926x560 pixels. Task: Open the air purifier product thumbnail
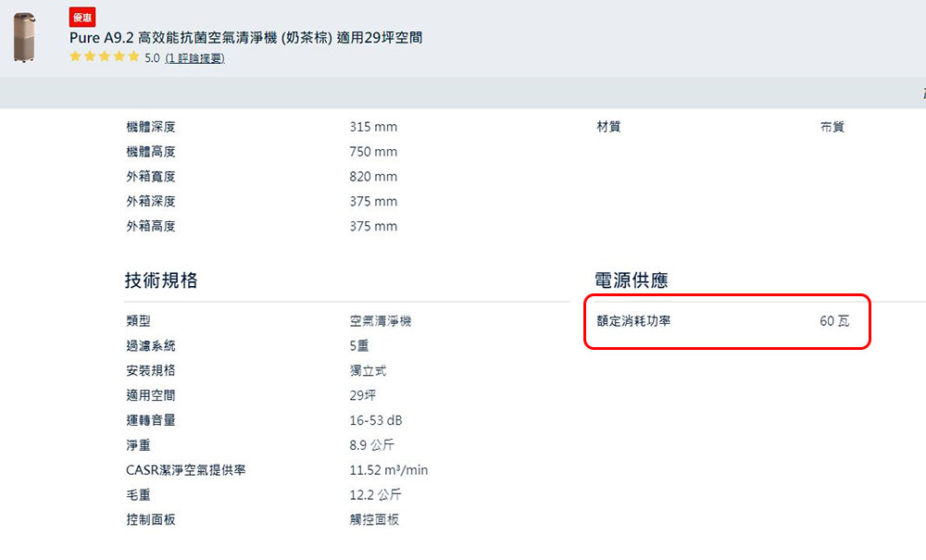coord(25,37)
